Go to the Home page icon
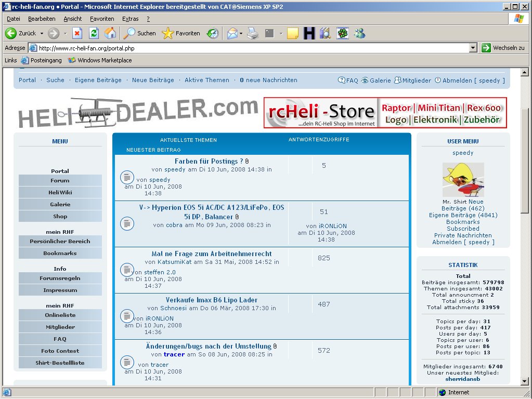 [x=110, y=33]
